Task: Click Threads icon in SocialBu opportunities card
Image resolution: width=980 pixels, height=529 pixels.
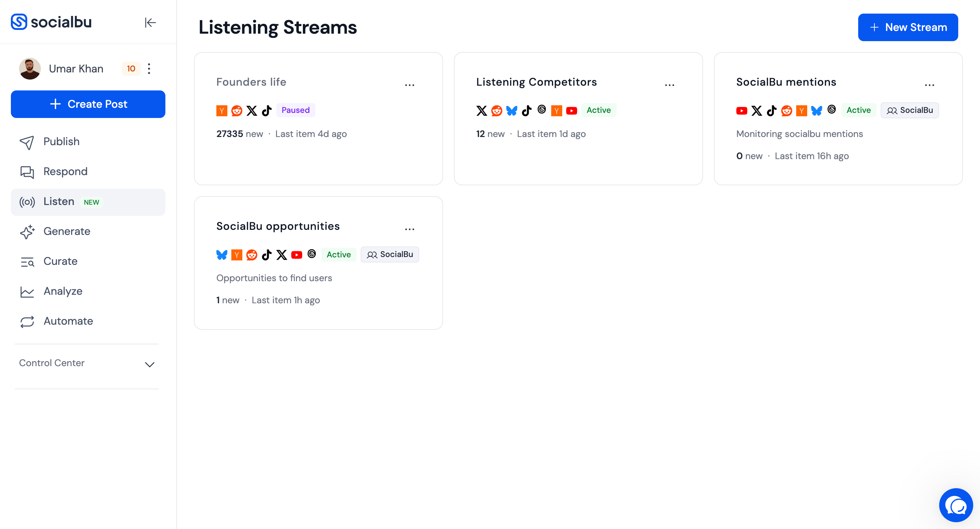Action: pyautogui.click(x=311, y=254)
